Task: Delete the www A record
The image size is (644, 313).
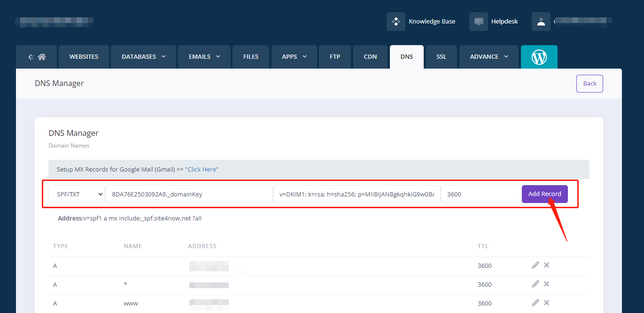Action: click(x=547, y=303)
